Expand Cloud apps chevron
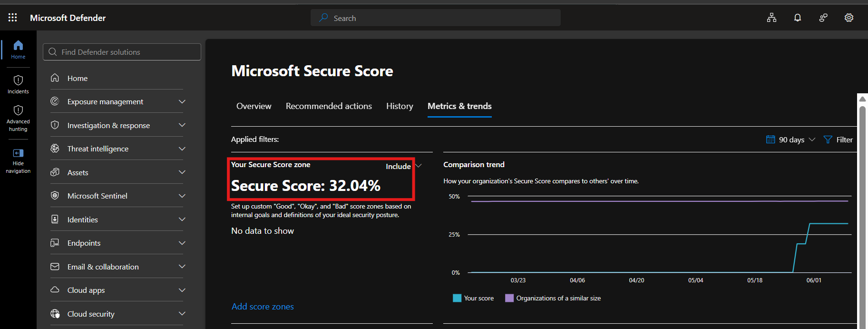The height and width of the screenshot is (329, 868). click(182, 290)
